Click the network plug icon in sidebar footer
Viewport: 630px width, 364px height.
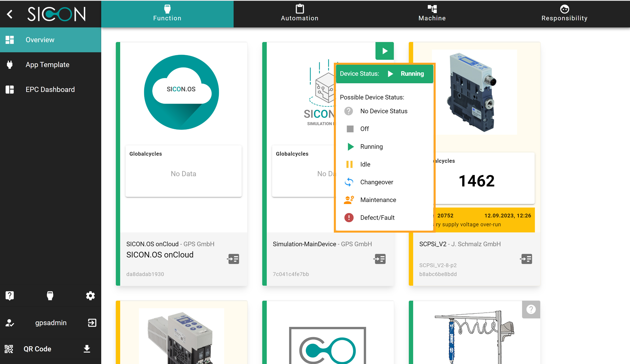pyautogui.click(x=50, y=296)
